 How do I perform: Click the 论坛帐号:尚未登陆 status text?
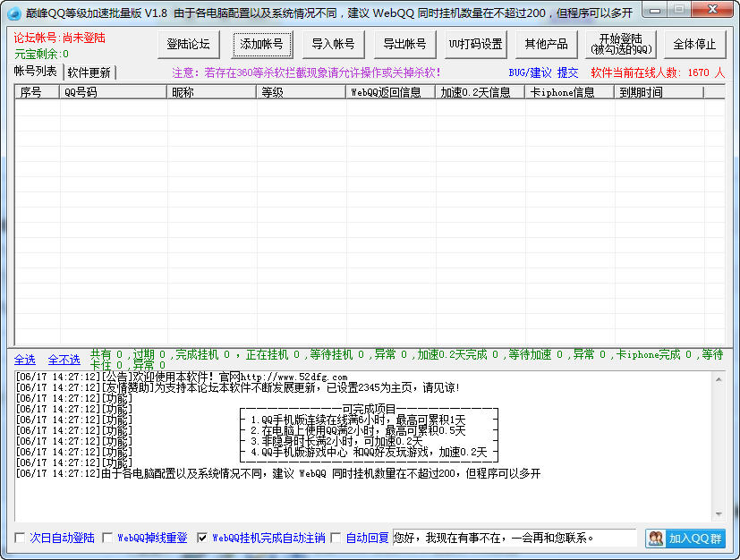click(59, 38)
